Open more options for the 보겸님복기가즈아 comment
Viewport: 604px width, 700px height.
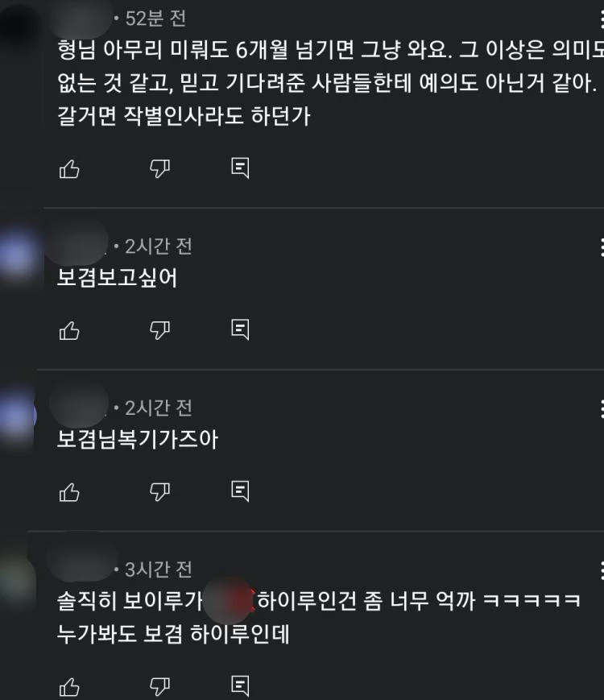[x=602, y=409]
